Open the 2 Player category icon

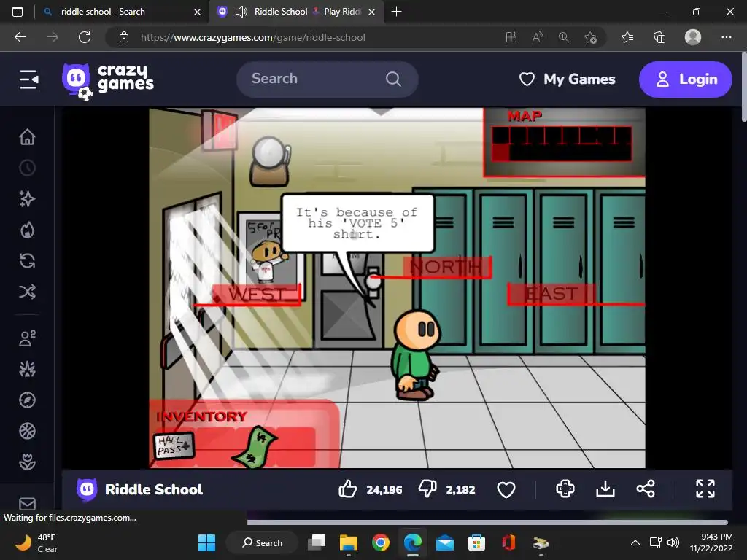(27, 338)
